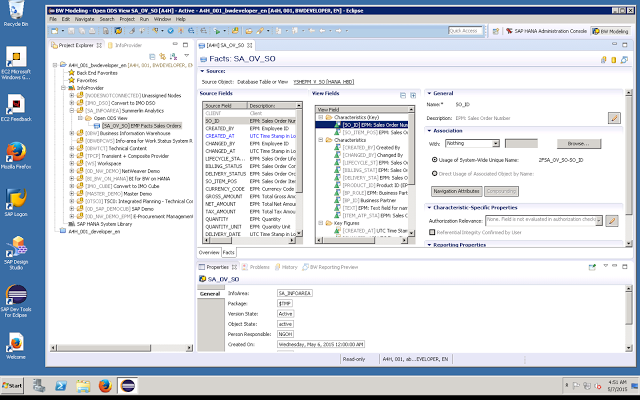
Task: Open EC2 Feedback desktop shortcut
Action: [x=16, y=108]
